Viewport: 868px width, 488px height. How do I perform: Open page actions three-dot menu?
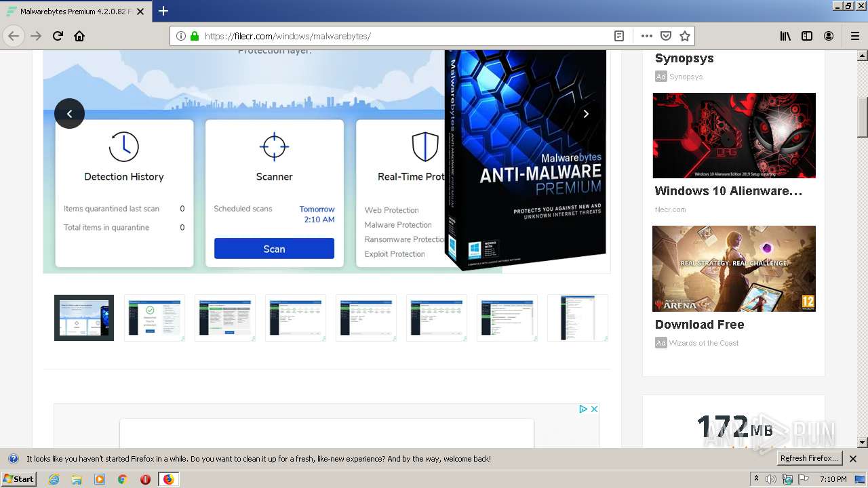pyautogui.click(x=646, y=36)
